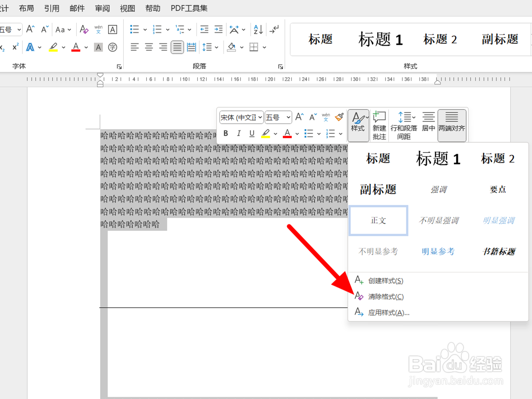Click the character shading icon in Font group

click(x=98, y=47)
